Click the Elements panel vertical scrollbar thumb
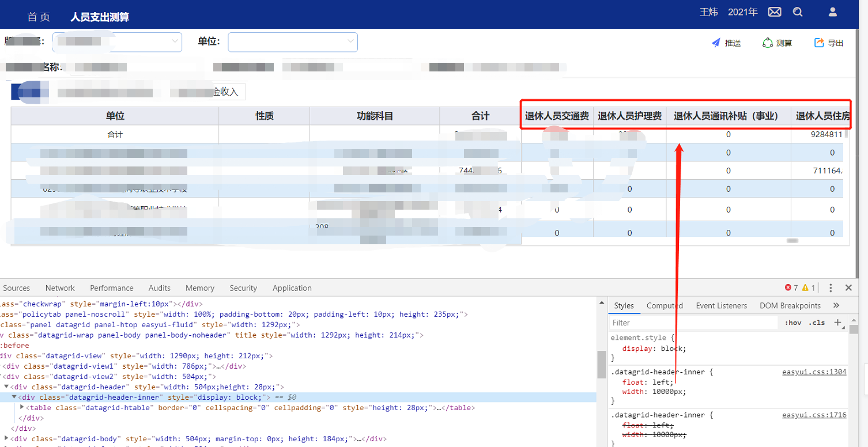 [x=602, y=365]
